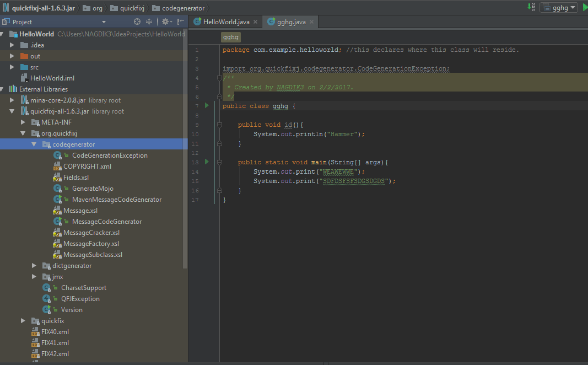Expand the dictgenerator package

coord(34,266)
